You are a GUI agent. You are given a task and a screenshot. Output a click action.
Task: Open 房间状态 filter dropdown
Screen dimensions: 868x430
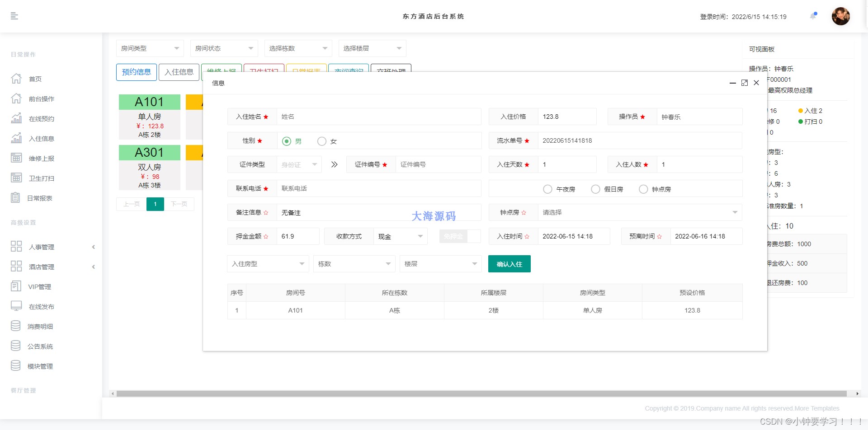[x=224, y=48]
